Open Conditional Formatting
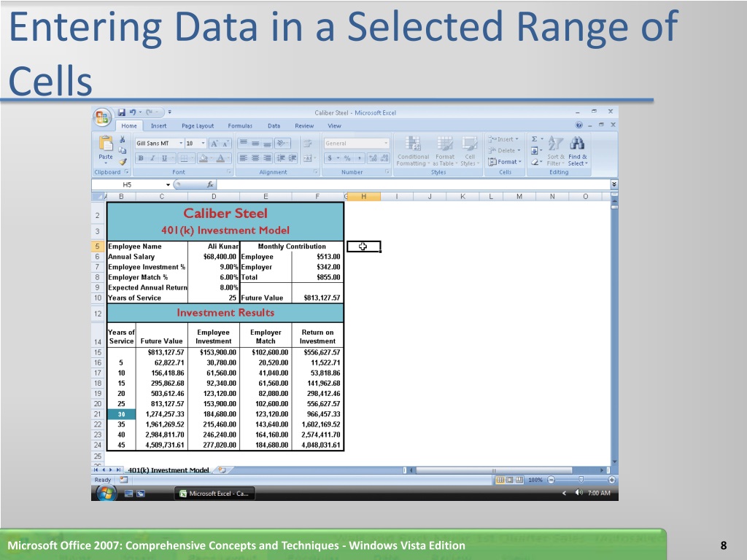This screenshot has width=747, height=560. (413, 151)
